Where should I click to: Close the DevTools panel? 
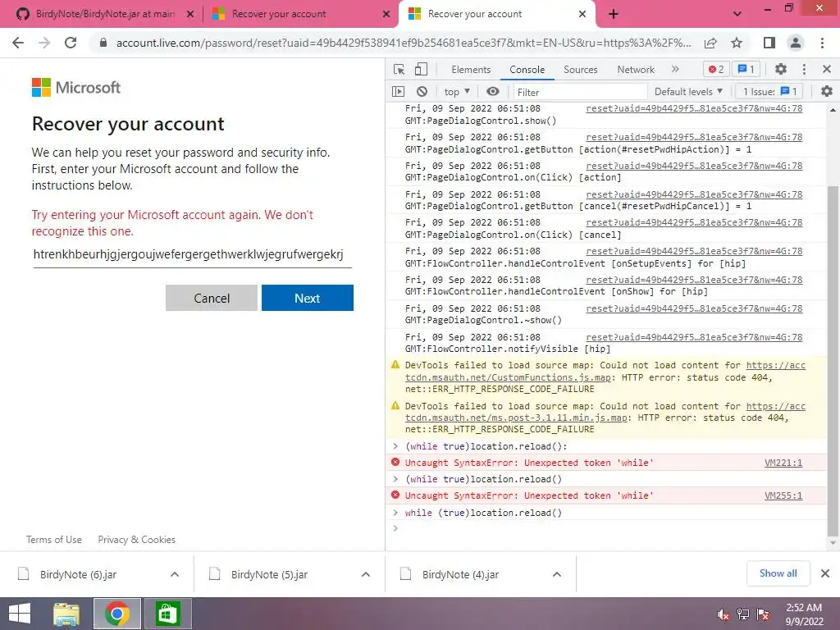coord(827,69)
